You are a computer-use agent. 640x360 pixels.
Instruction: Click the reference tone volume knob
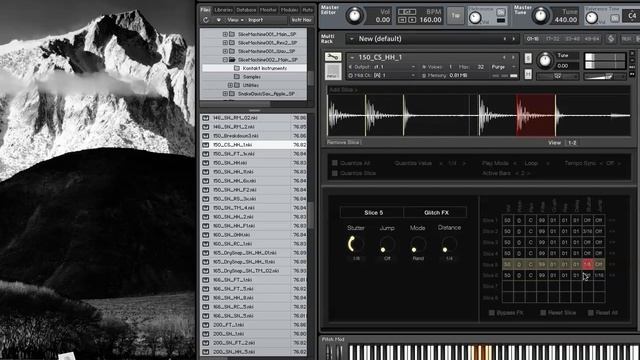(592, 18)
